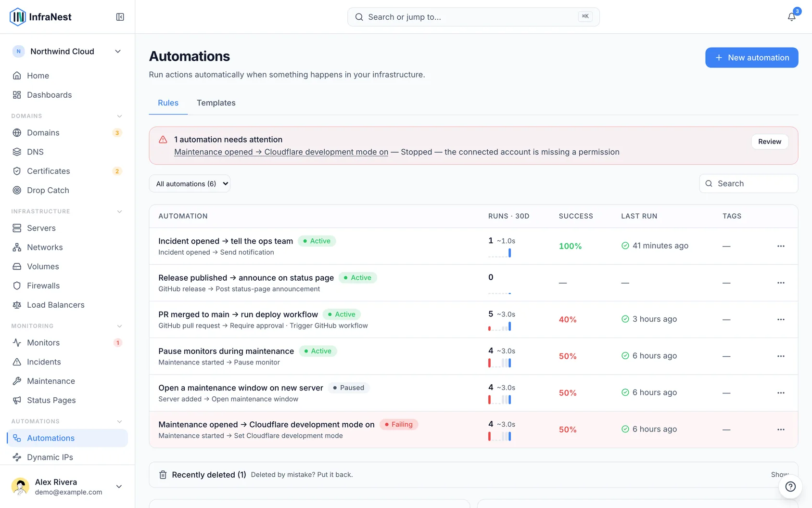Open Load Balancers page
The height and width of the screenshot is (508, 812).
coord(67,305)
